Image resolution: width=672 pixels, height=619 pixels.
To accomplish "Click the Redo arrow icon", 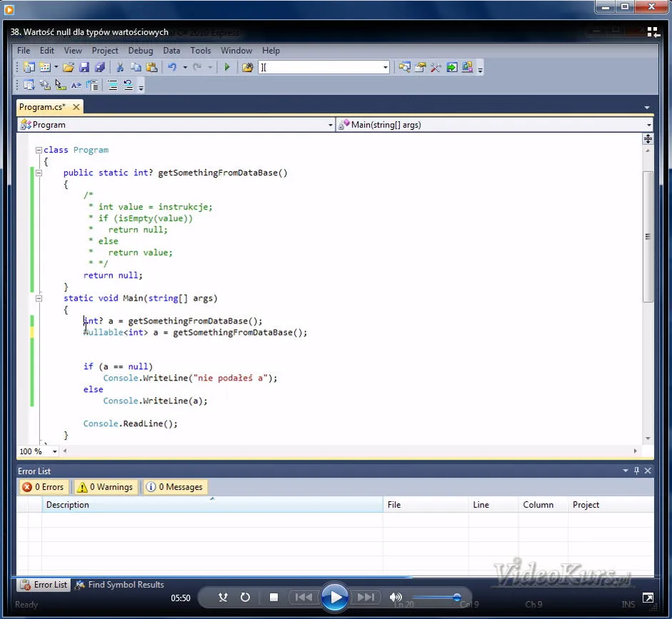I will coord(197,67).
